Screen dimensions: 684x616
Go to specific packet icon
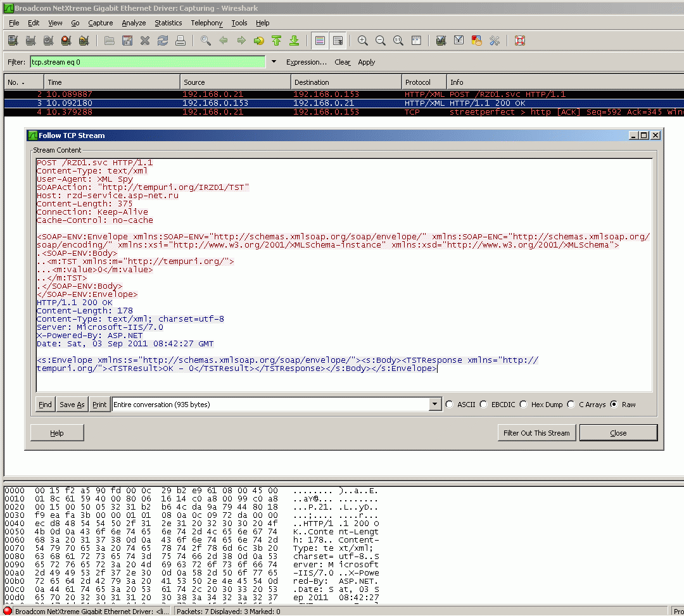(x=258, y=41)
